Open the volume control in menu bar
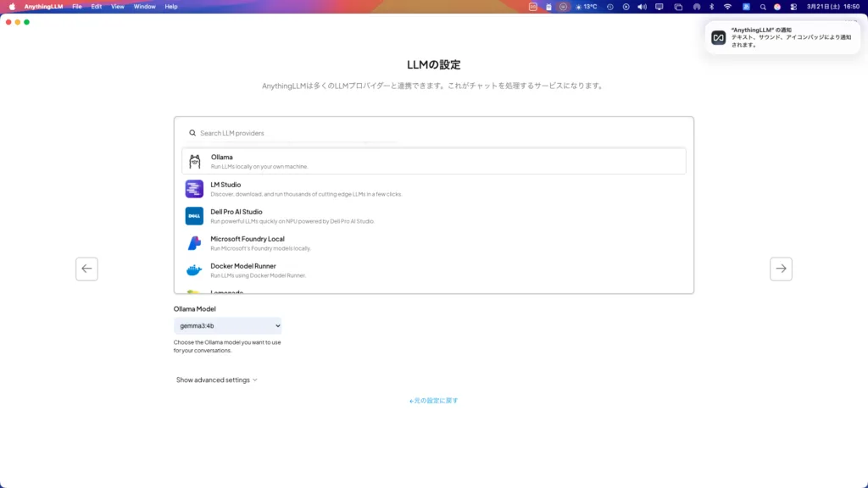Screen dimensions: 868x488 pyautogui.click(x=641, y=7)
